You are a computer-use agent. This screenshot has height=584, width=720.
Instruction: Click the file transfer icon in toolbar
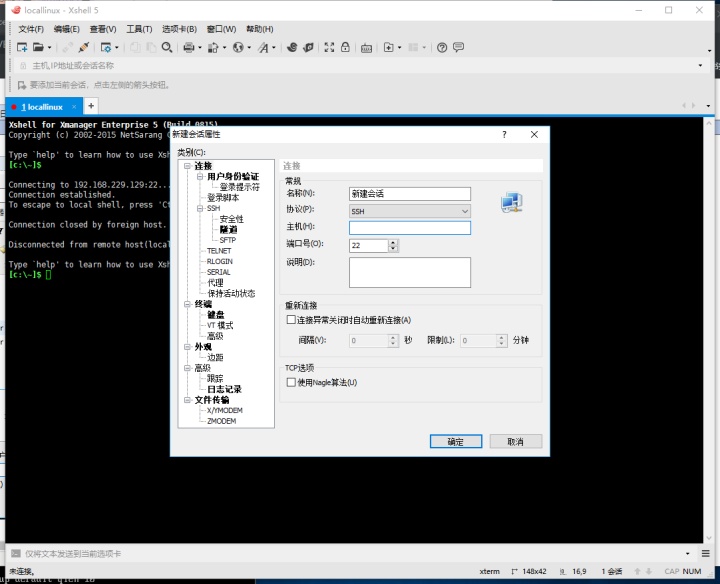[x=213, y=47]
